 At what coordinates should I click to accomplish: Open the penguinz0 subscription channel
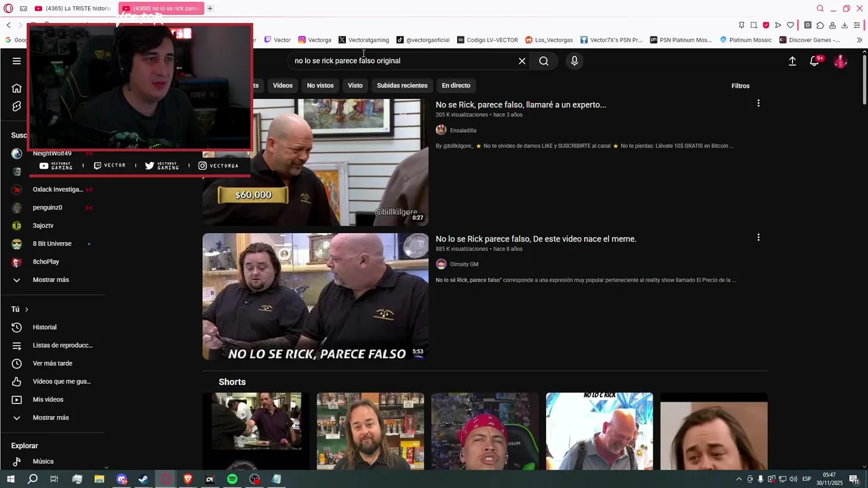47,207
